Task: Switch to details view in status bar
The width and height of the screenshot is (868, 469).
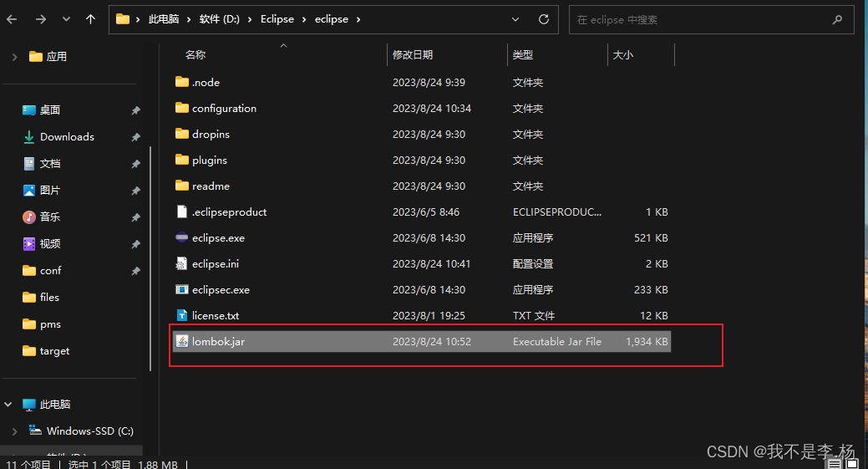Action: pos(835,464)
